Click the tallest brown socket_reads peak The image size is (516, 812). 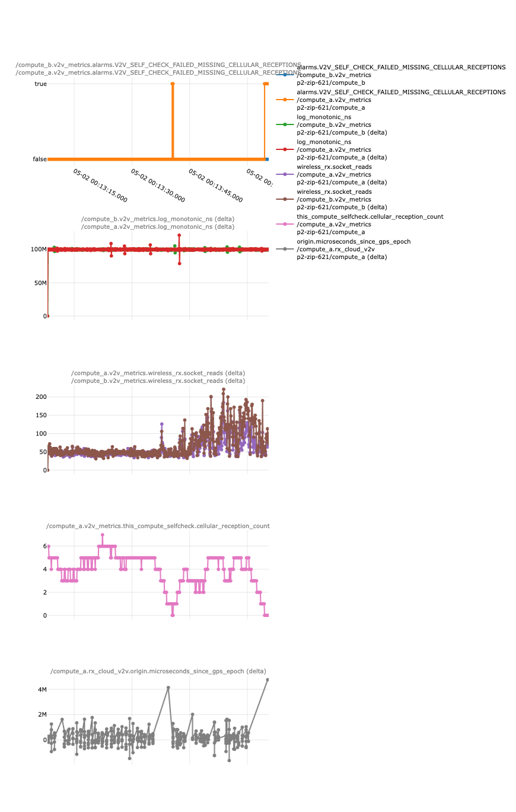224,389
